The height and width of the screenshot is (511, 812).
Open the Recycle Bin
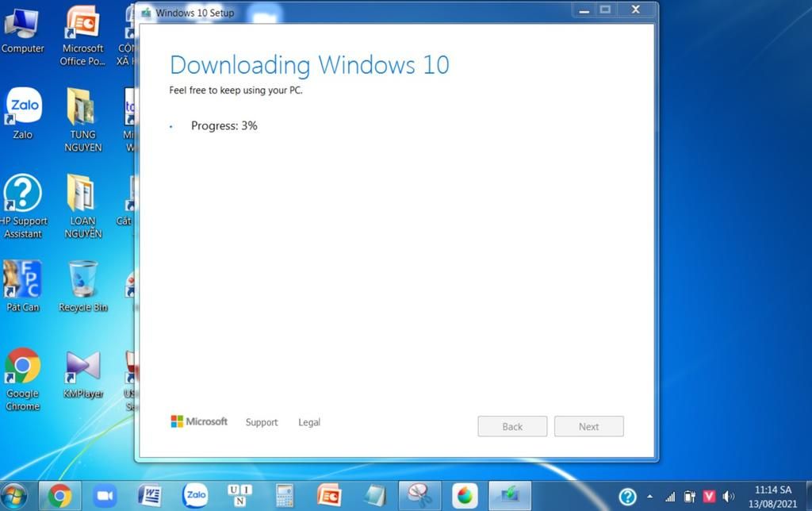pos(82,286)
